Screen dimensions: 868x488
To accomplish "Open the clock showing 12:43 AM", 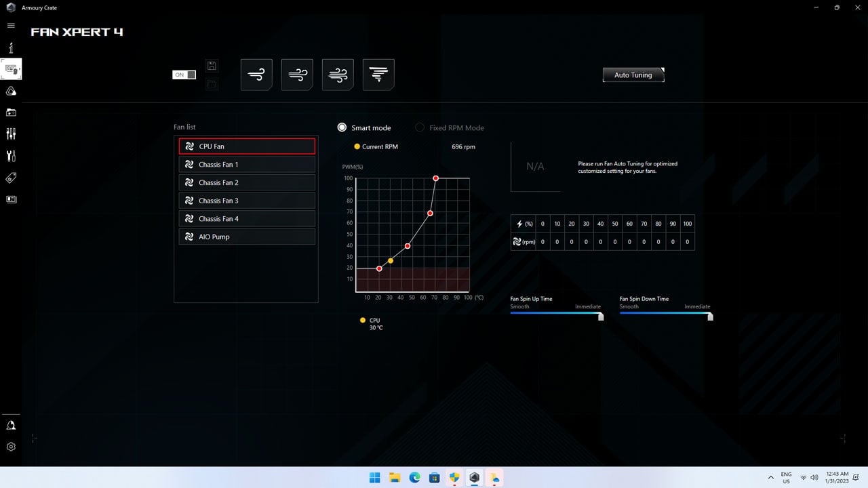I will tap(837, 477).
